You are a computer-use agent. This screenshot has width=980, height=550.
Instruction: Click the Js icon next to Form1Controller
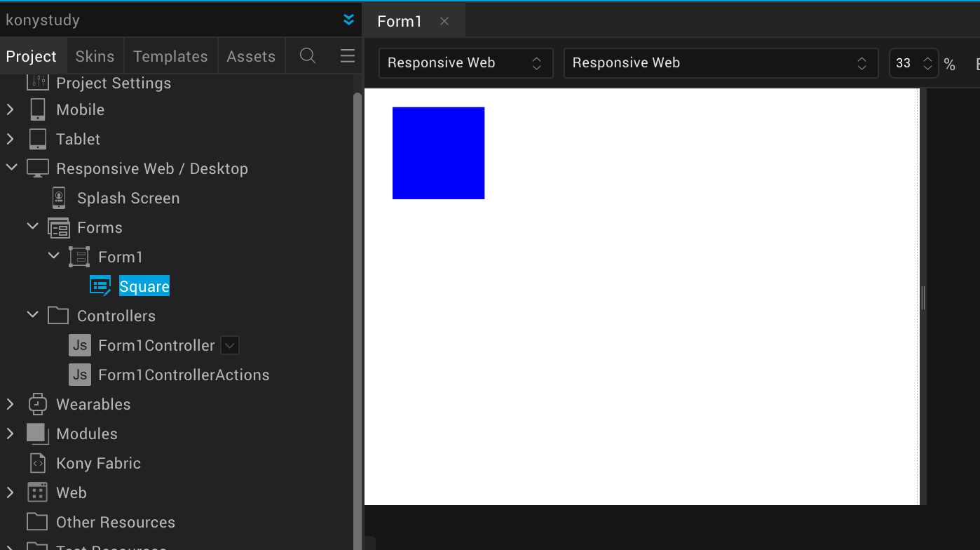pos(80,345)
